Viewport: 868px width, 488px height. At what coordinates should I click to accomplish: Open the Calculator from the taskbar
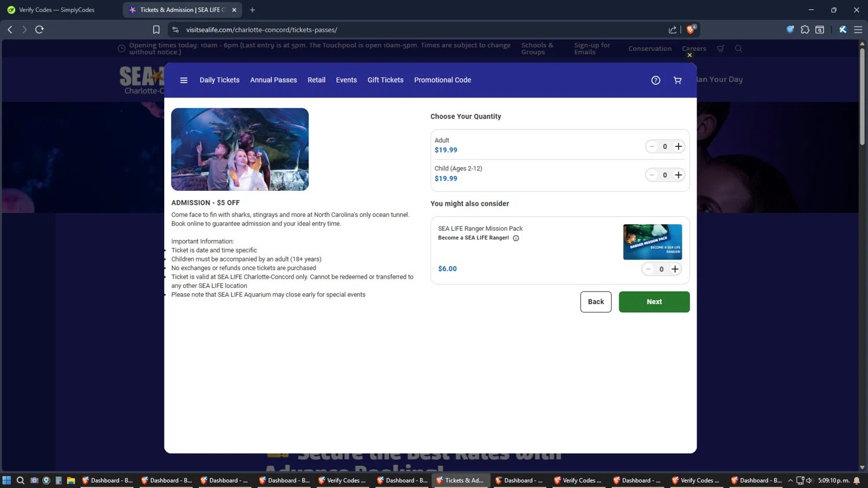pos(58,480)
